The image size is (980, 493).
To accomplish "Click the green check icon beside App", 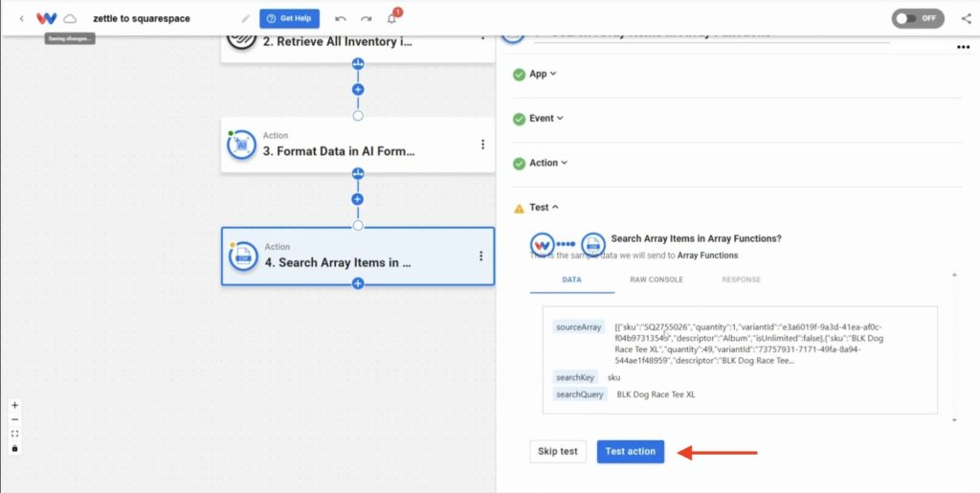I will click(x=519, y=75).
